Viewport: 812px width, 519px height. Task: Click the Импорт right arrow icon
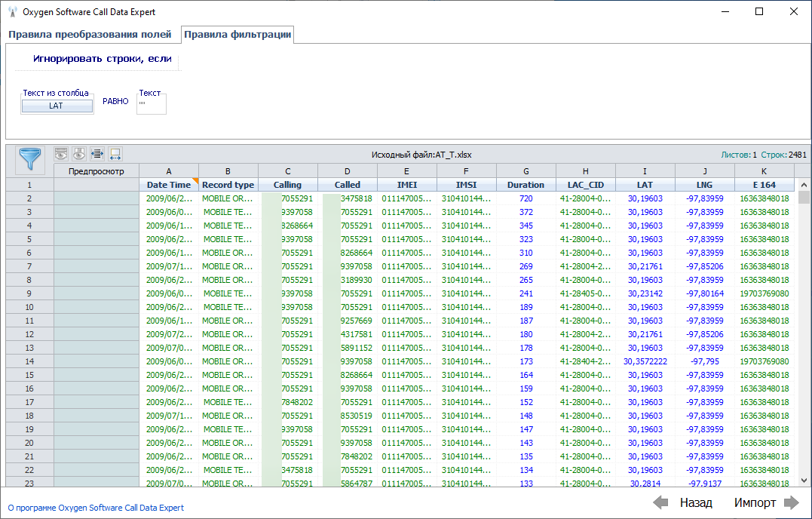(791, 502)
